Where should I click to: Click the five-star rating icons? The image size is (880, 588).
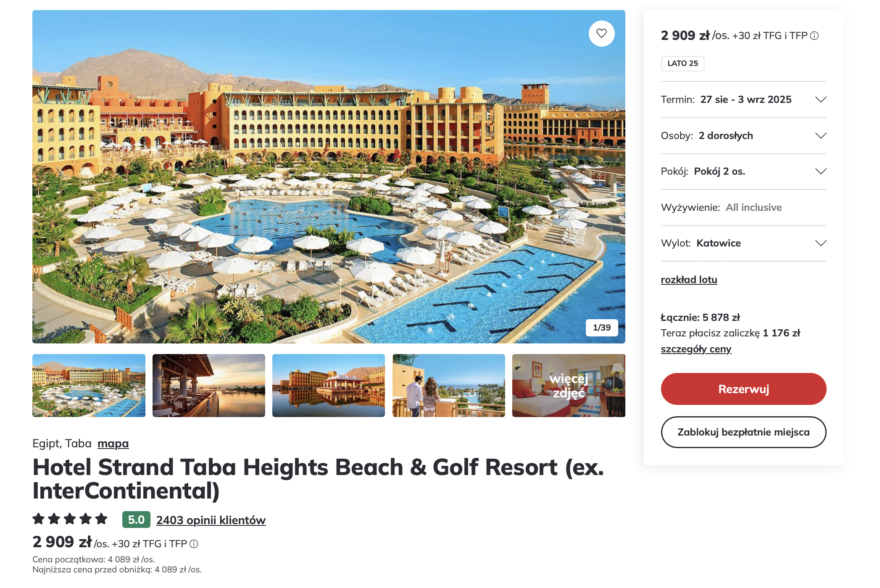coord(70,520)
